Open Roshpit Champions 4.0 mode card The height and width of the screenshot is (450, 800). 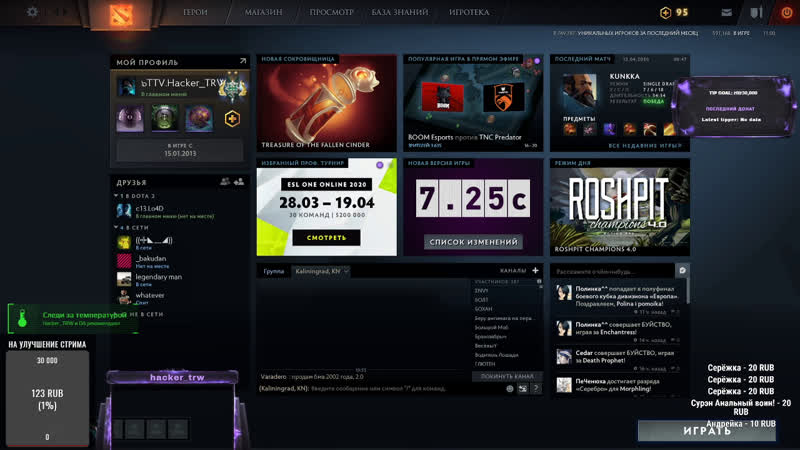[x=620, y=207]
